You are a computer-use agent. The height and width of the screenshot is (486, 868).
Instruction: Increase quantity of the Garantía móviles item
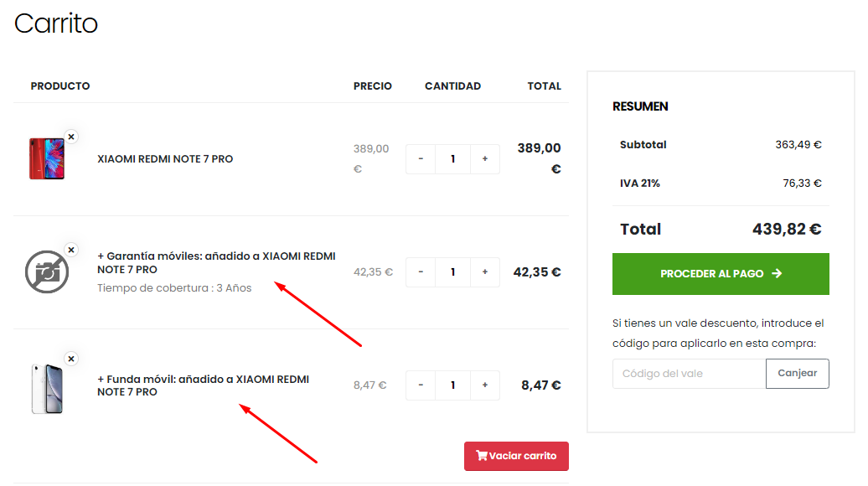tap(484, 271)
